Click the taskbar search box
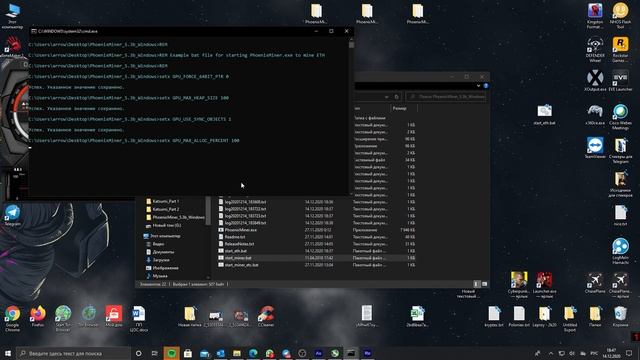640x360 pixels. (x=73, y=353)
